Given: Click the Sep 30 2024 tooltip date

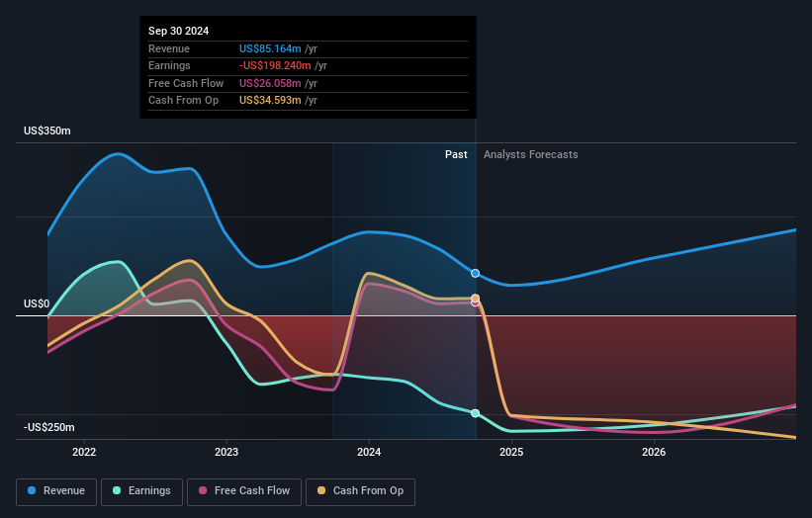Looking at the screenshot, I should [x=179, y=31].
